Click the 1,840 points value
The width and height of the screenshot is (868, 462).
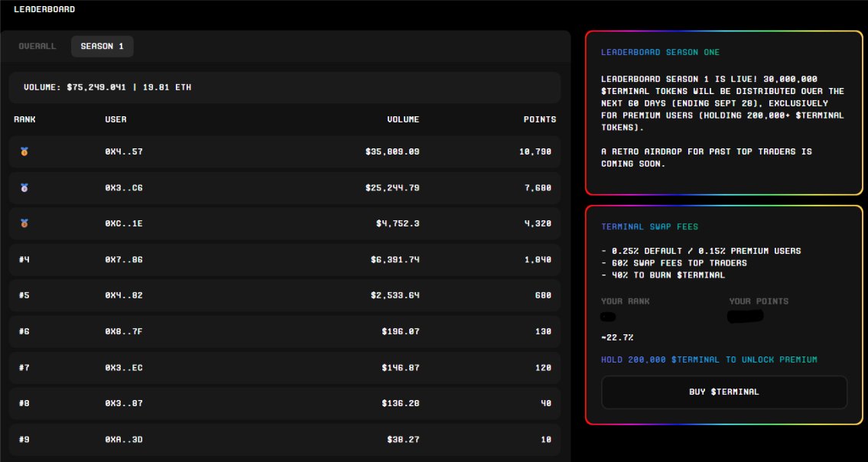538,259
